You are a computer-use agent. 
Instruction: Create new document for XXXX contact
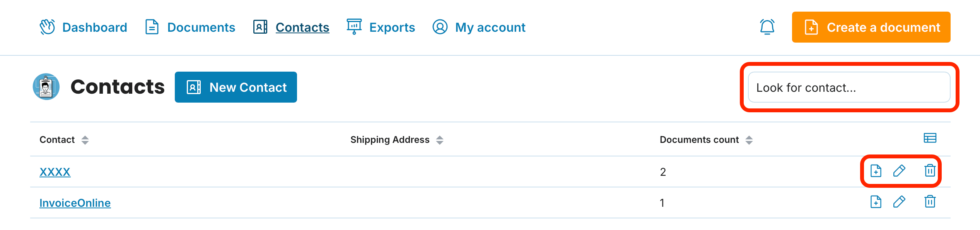click(876, 171)
